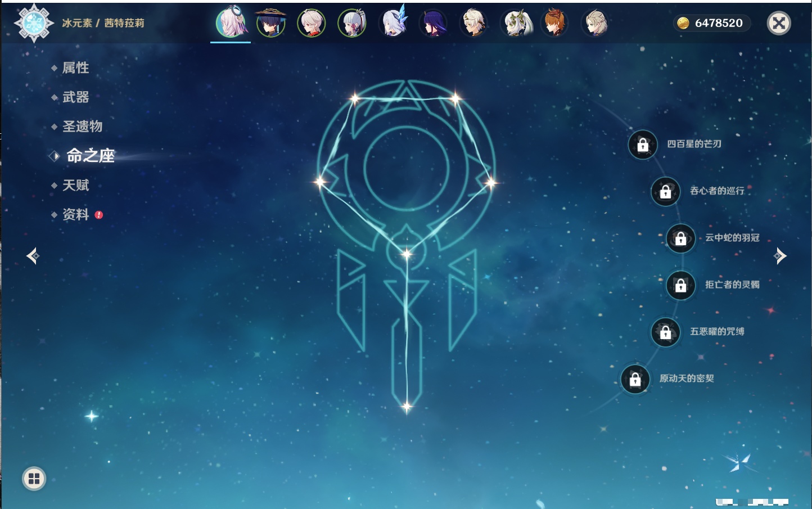
Task: Click the Cryo element emblem icon
Action: [34, 23]
